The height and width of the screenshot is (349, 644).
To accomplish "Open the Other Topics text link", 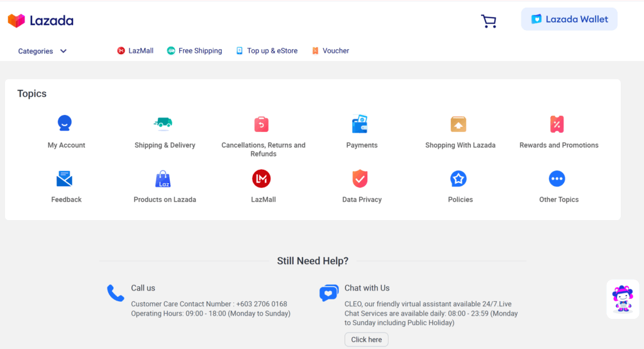I will [x=559, y=199].
